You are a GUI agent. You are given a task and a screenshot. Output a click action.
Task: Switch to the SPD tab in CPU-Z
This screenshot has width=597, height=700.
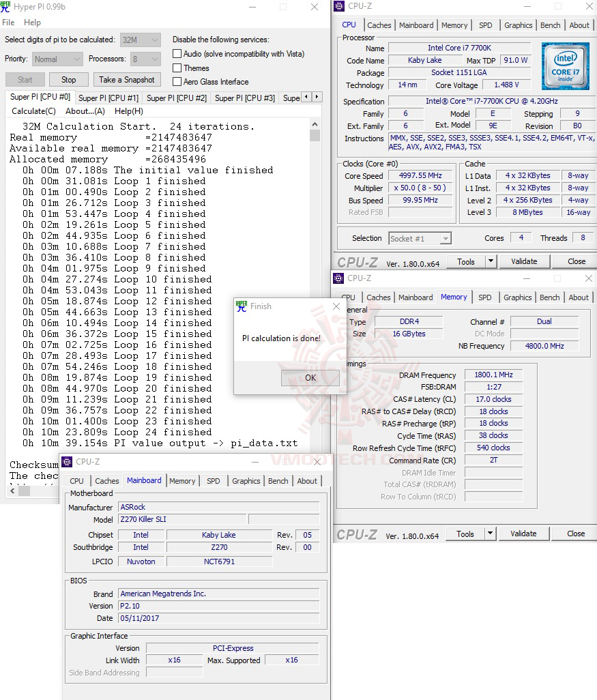[486, 25]
